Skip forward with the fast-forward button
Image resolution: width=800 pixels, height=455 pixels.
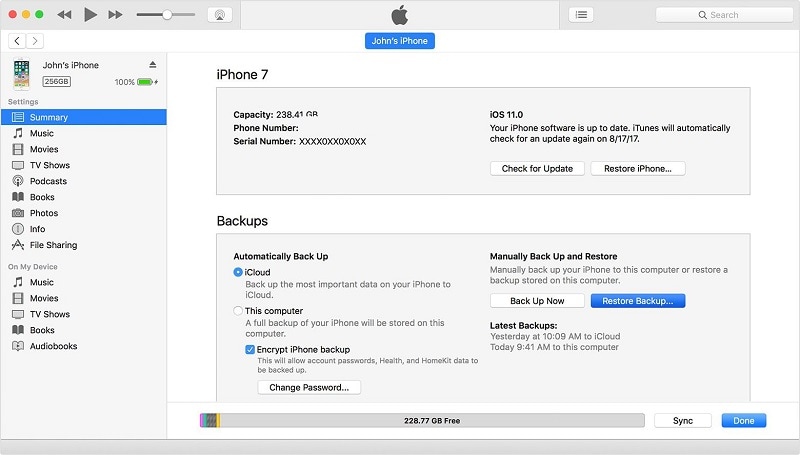pos(115,15)
